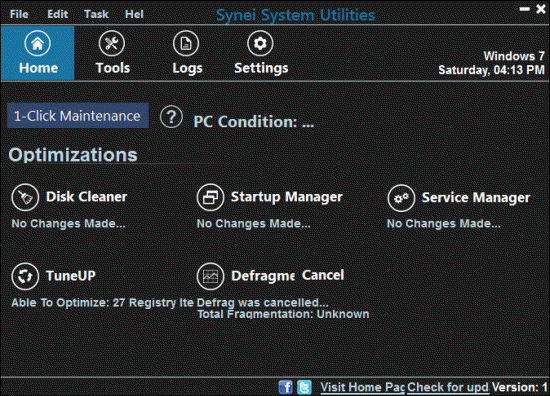Screen dimensions: 550x396
Task: Open the Help menu
Action: tap(134, 14)
